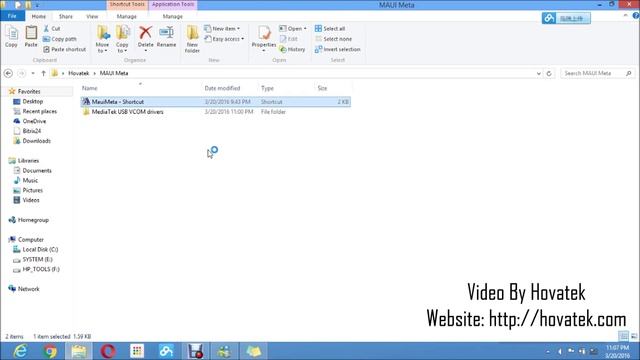640x360 pixels.
Task: Collapse the ribbon with chevron
Action: (626, 16)
